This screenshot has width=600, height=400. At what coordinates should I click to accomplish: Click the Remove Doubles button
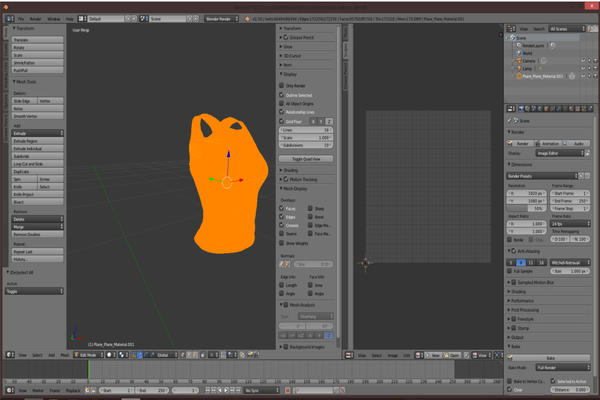[38, 234]
